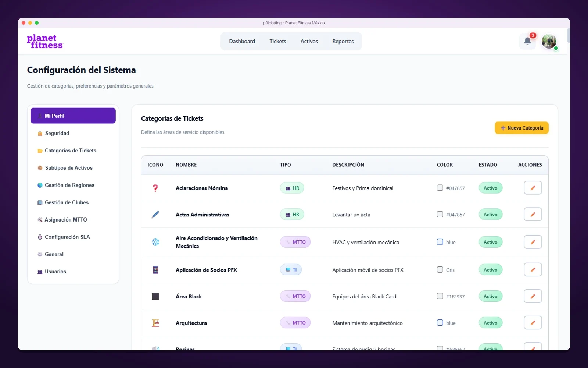
Task: Click the Activo status badge for Arquitectura
Action: point(490,323)
